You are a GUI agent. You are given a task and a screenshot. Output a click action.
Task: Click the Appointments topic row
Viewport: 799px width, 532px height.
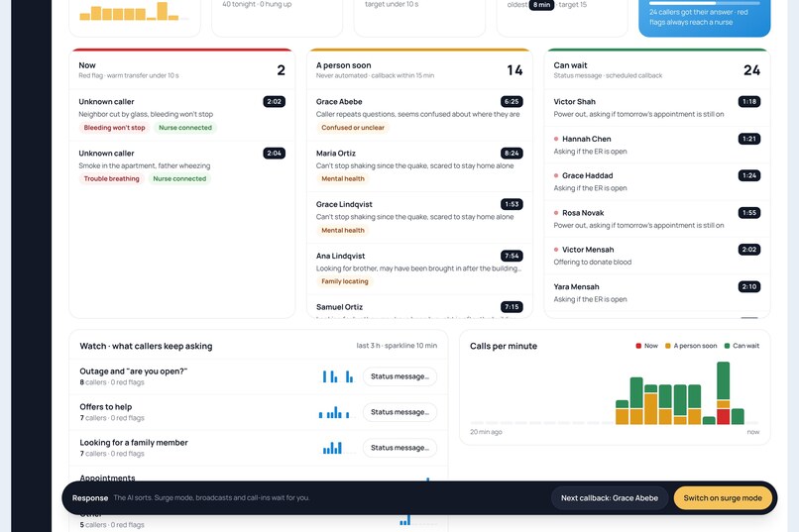coord(259,475)
